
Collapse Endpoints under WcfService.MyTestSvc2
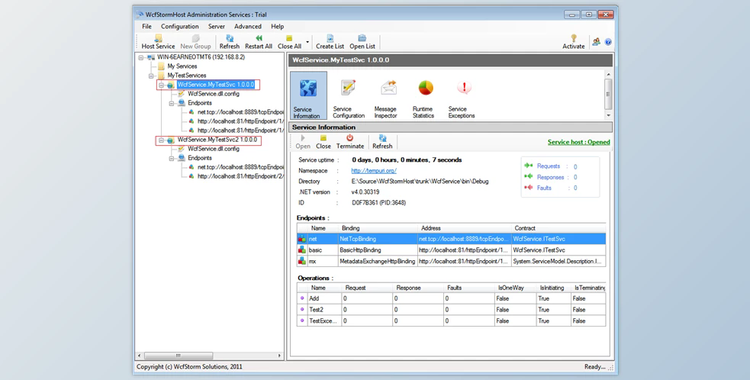coord(171,158)
